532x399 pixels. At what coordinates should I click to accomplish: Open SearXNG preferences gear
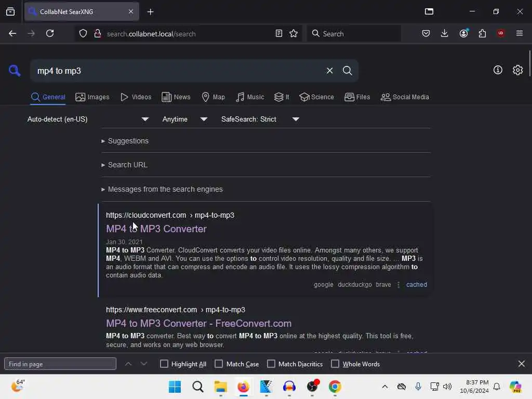[517, 70]
